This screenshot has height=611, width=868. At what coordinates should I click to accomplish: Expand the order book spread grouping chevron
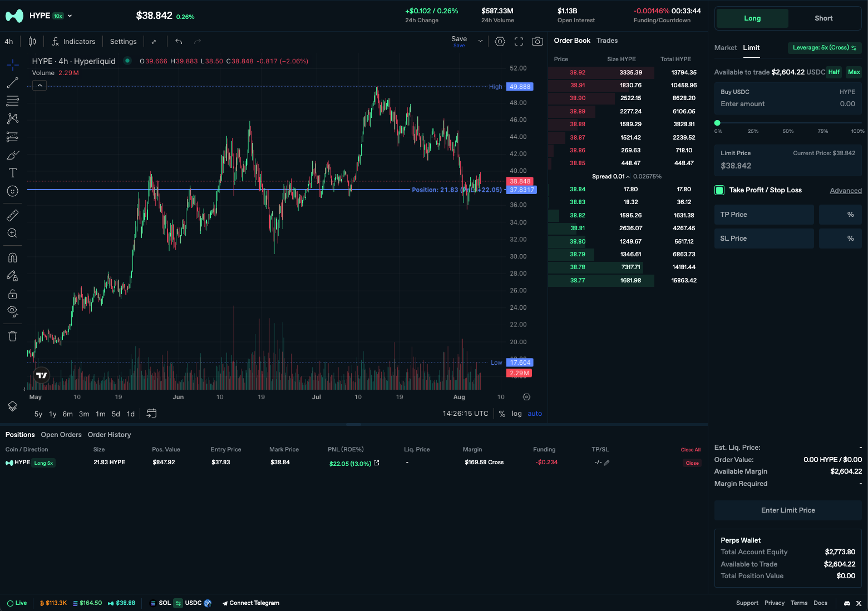click(628, 177)
